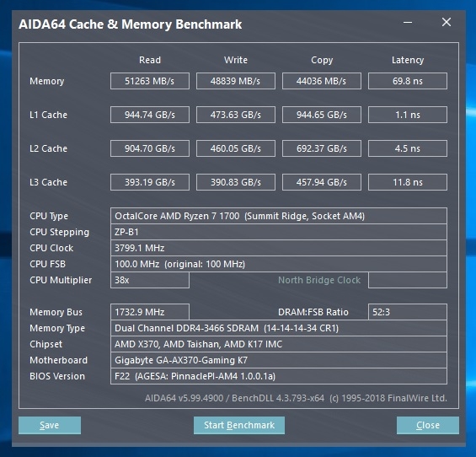
Task: Click the Close button at bottom
Action: [x=428, y=425]
